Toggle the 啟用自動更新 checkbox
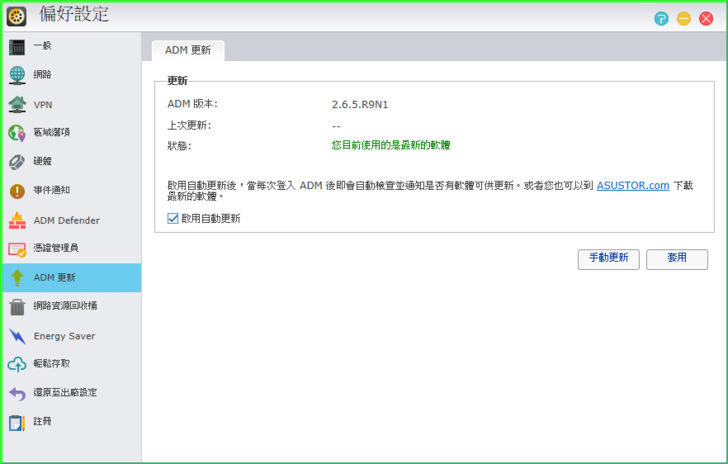Screen dimensions: 728x464 (173, 218)
